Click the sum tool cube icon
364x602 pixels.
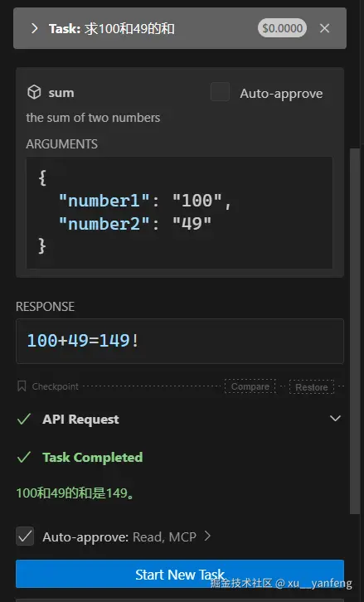pyautogui.click(x=34, y=93)
